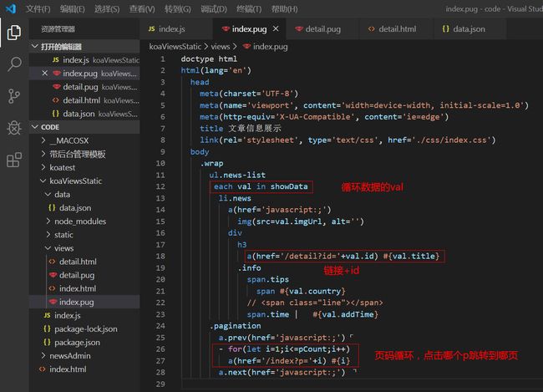543x392 pixels.
Task: Expand the newsAdmin folder
Action: point(84,355)
